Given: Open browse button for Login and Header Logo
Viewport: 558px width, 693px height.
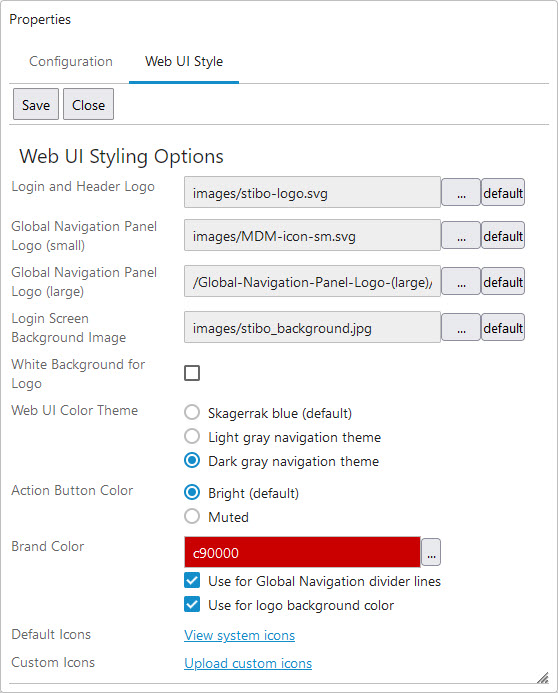Looking at the screenshot, I should click(x=461, y=192).
